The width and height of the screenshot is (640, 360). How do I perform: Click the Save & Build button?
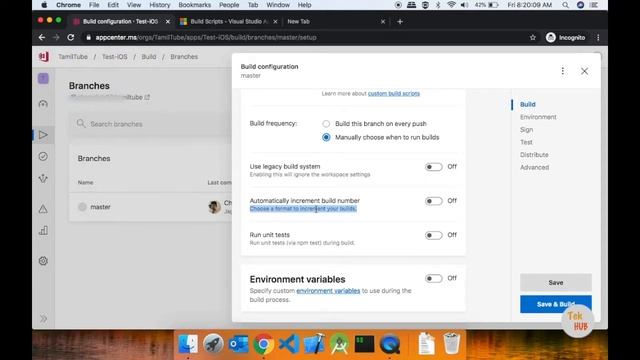(x=556, y=304)
